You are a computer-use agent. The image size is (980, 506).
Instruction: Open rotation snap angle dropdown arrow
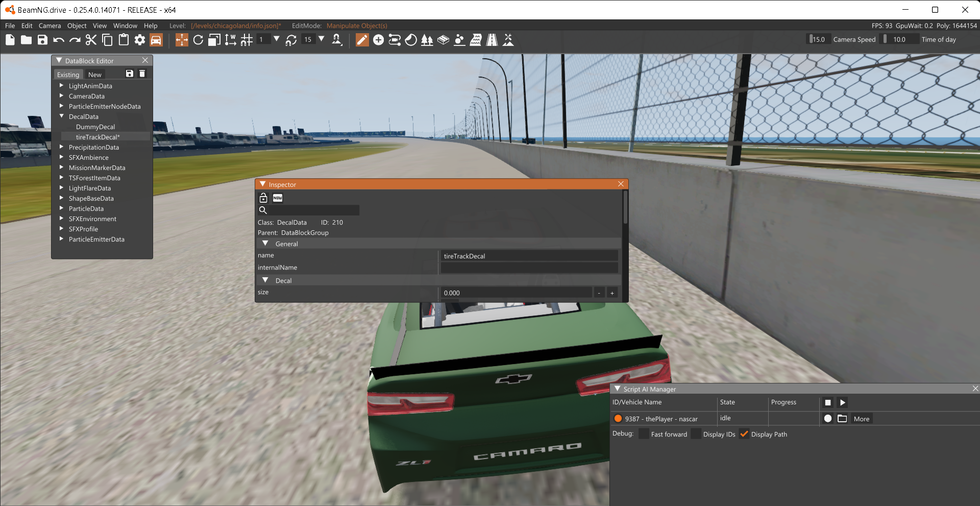tap(322, 39)
